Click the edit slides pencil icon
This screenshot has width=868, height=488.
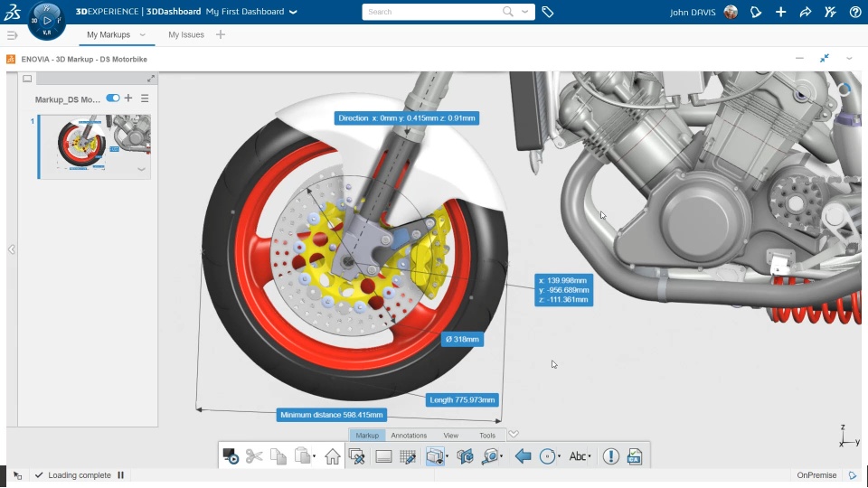pos(357,456)
